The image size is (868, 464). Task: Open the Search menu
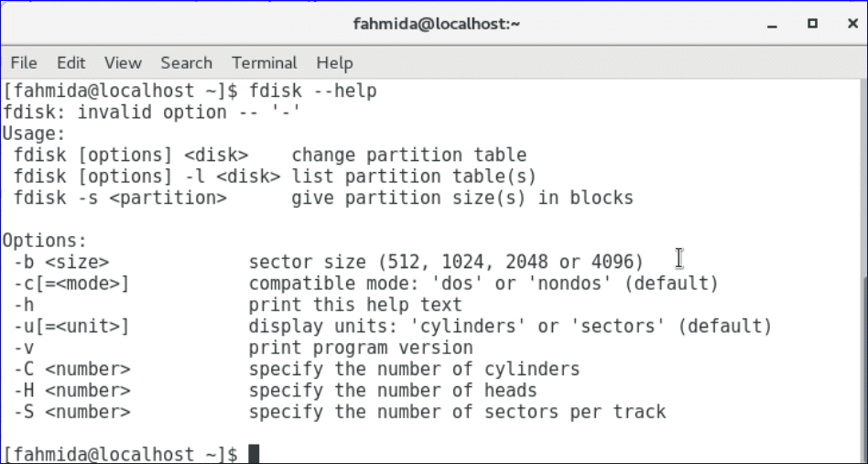tap(186, 63)
